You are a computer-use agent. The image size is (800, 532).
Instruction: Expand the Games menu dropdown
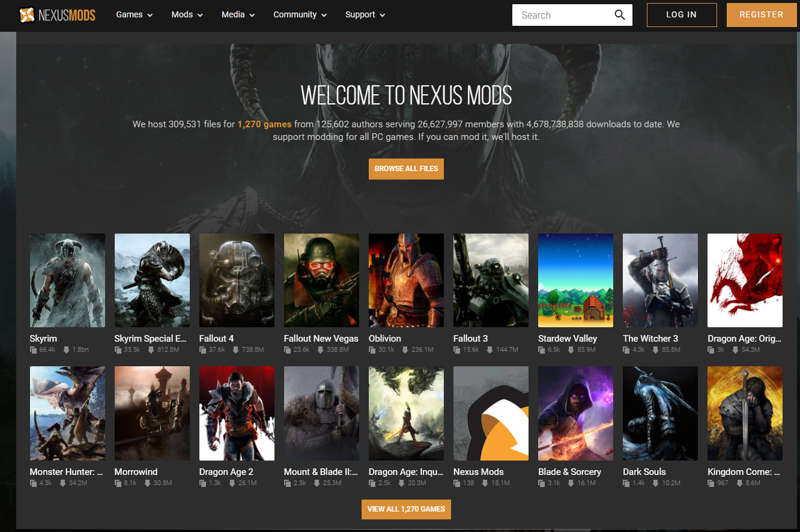135,15
